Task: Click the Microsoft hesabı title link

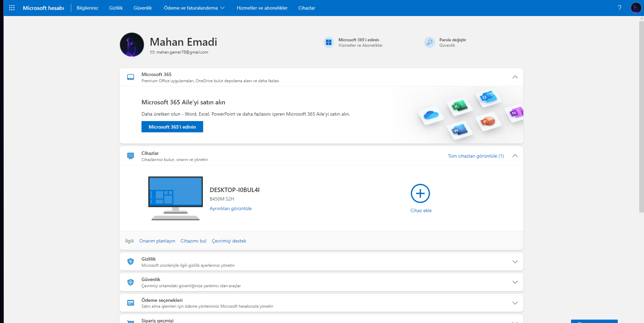Action: tap(43, 8)
